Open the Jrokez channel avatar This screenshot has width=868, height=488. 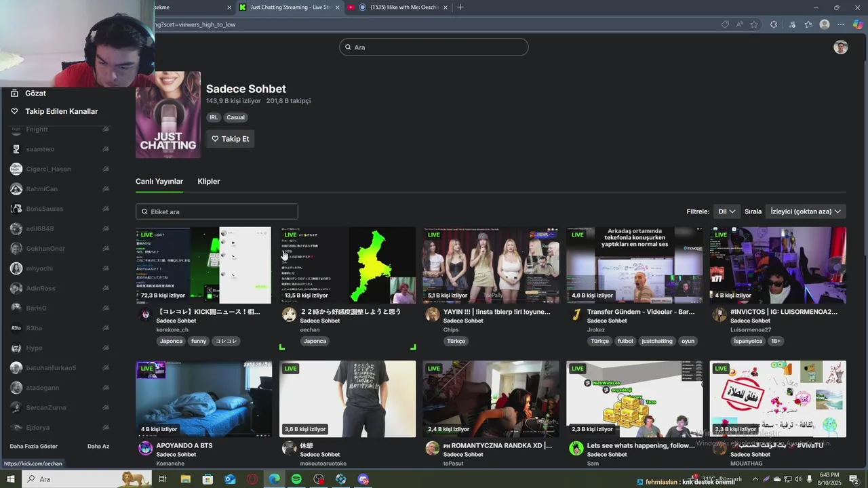(x=576, y=314)
